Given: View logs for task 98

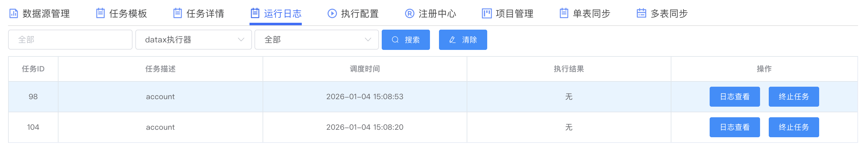Looking at the screenshot, I should click(x=735, y=97).
